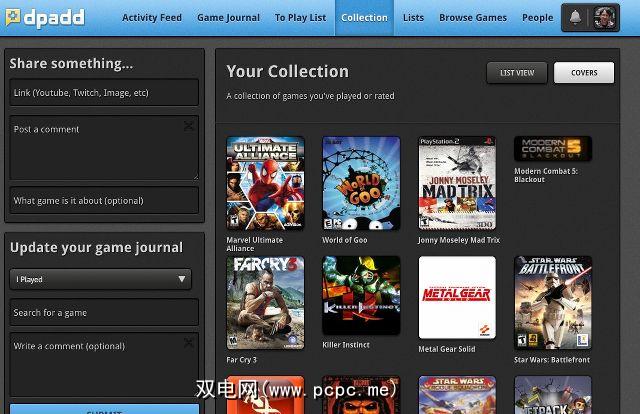Image resolution: width=640 pixels, height=414 pixels.
Task: Focus the Link (Youtube, Twitch, Image) field
Action: [x=104, y=93]
